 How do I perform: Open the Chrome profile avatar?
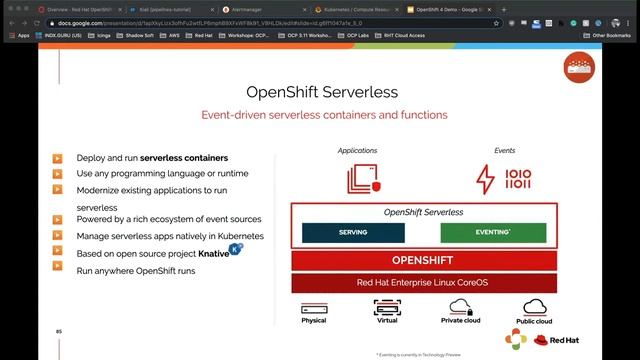click(616, 23)
